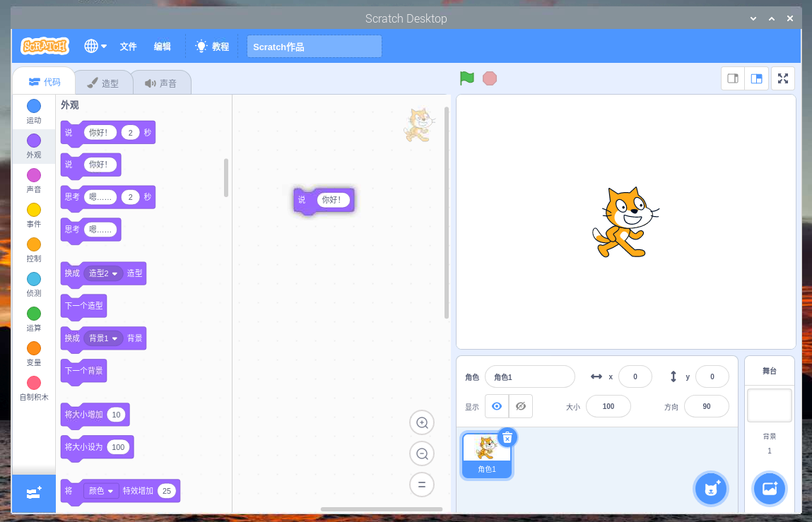The width and height of the screenshot is (812, 522).
Task: Hide the sprite with crossed-eye icon
Action: point(520,407)
